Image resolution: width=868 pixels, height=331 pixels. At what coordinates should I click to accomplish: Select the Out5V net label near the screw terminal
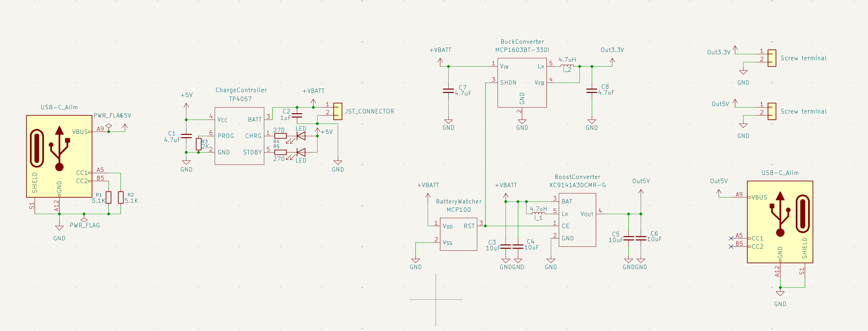(x=720, y=104)
